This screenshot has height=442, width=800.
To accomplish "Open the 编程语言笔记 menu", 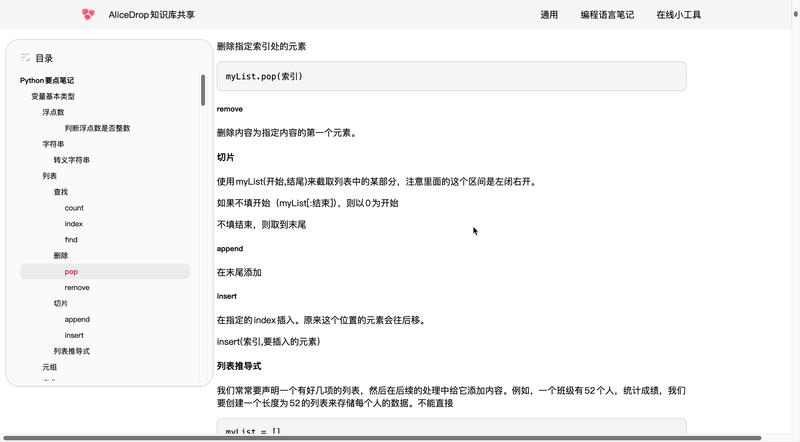I will point(607,15).
